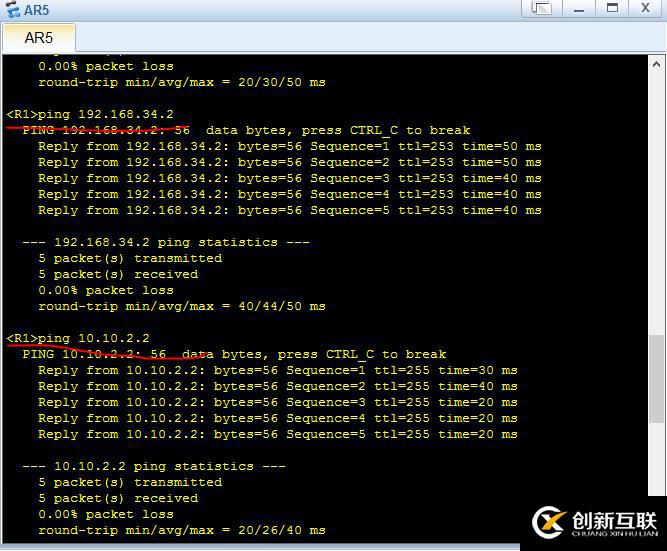Click 'round-trip min/avg/max = 20/30/50 ms'
Viewport: 667px width, 551px height.
(x=182, y=82)
